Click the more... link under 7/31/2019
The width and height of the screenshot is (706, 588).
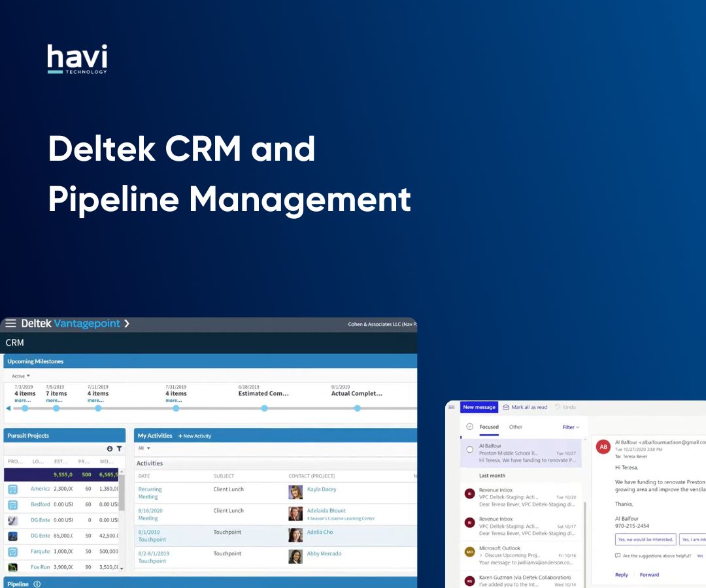tap(174, 400)
